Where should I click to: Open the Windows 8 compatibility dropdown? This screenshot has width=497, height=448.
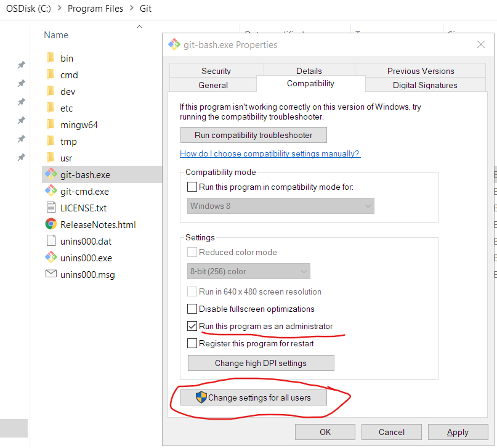coord(280,206)
